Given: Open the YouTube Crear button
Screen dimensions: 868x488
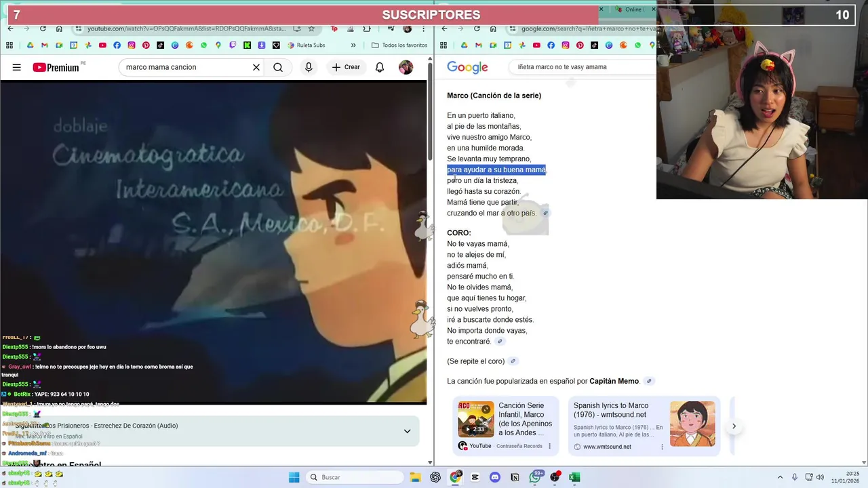Looking at the screenshot, I should [x=346, y=67].
